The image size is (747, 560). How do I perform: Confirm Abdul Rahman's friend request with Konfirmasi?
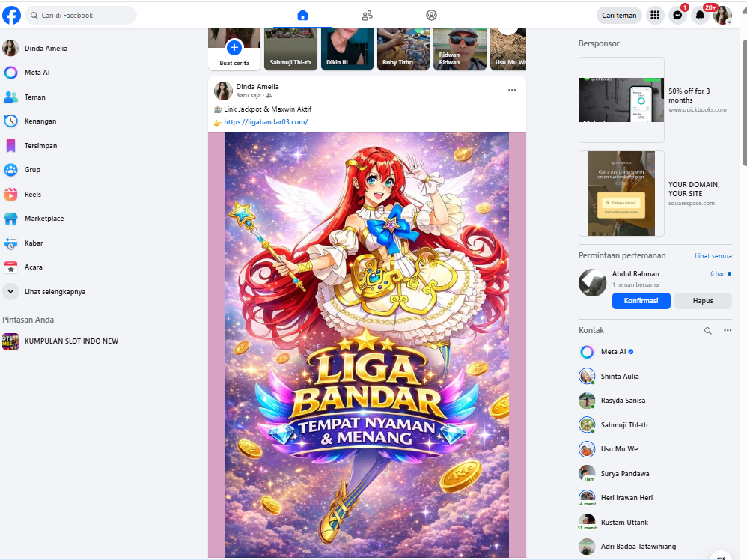pos(641,301)
